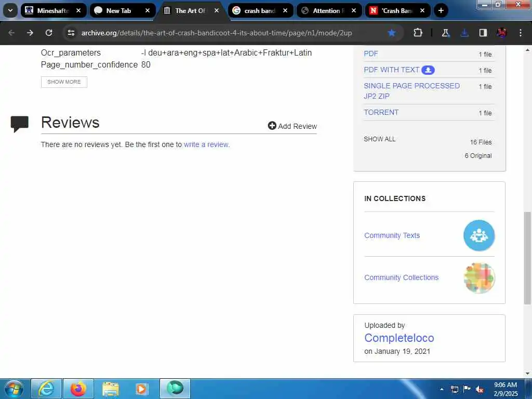
Task: Download PDF WITH TEXT
Action: (x=392, y=70)
